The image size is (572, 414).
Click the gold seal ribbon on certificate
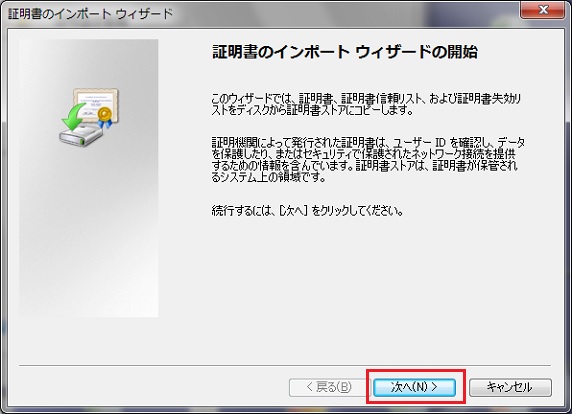104,117
